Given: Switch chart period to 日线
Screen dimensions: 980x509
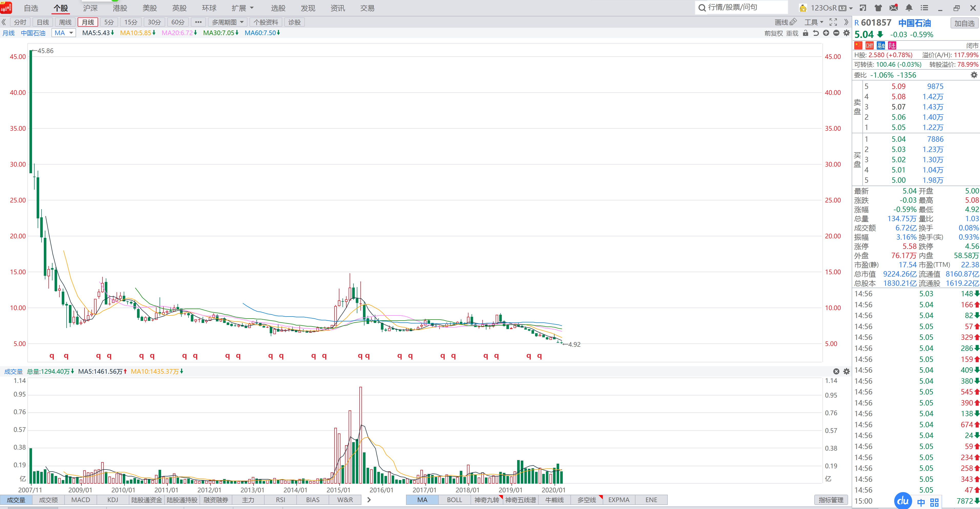Looking at the screenshot, I should [x=43, y=22].
